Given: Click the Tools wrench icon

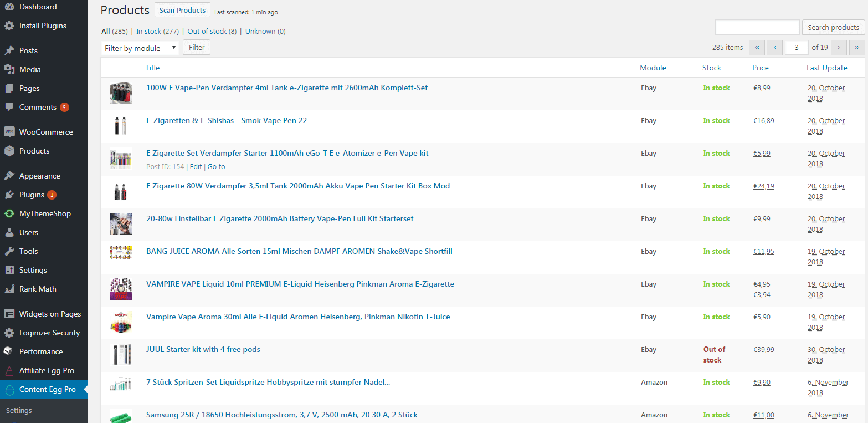Looking at the screenshot, I should 9,251.
